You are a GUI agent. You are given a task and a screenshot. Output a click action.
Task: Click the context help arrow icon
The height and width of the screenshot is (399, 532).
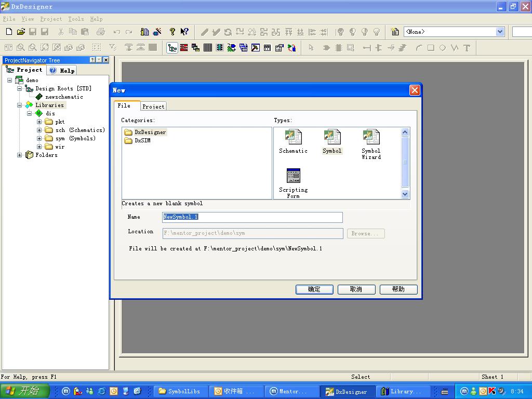184,32
